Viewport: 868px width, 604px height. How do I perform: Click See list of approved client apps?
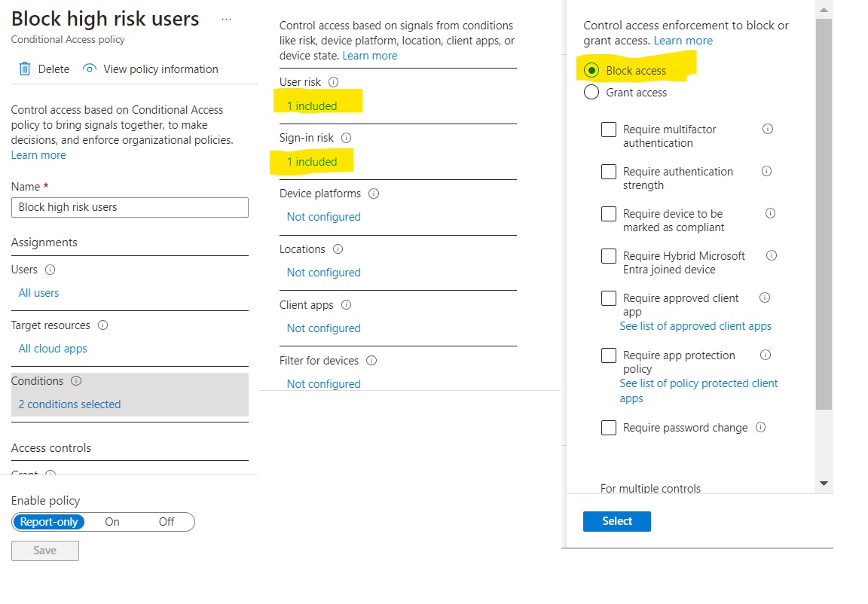point(695,325)
